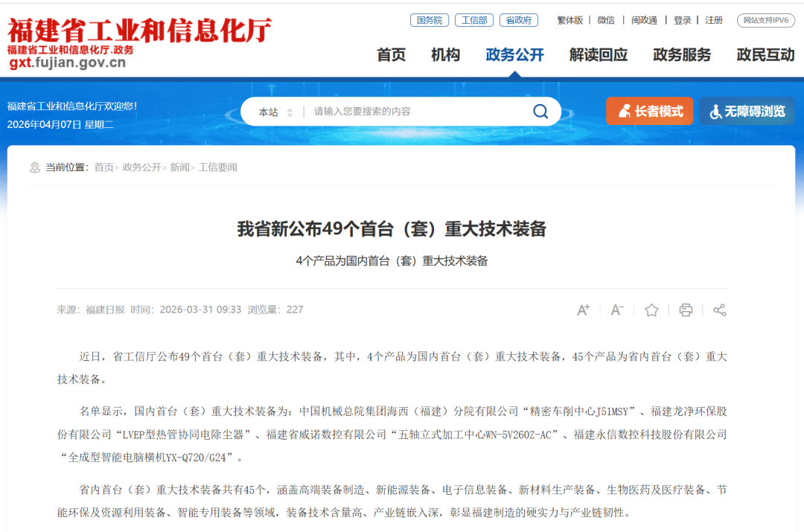Share the article using the share icon
This screenshot has width=804, height=532.
pos(719,310)
